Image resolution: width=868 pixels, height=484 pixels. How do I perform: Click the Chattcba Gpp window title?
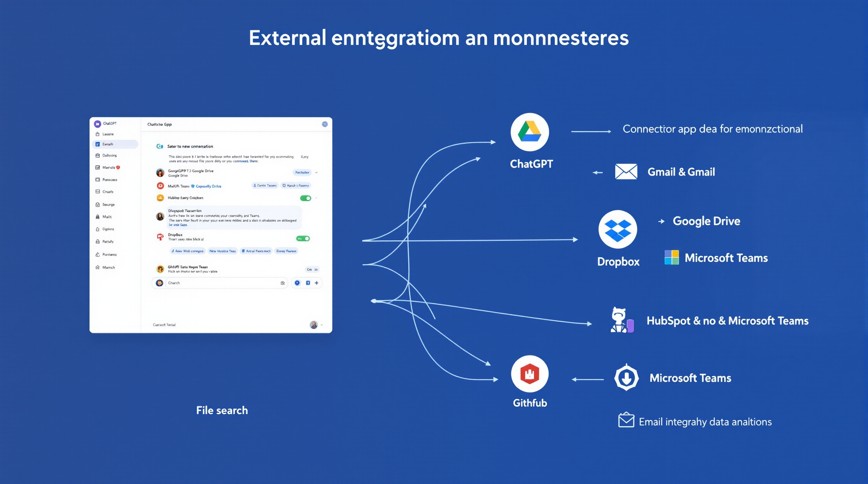tap(159, 124)
